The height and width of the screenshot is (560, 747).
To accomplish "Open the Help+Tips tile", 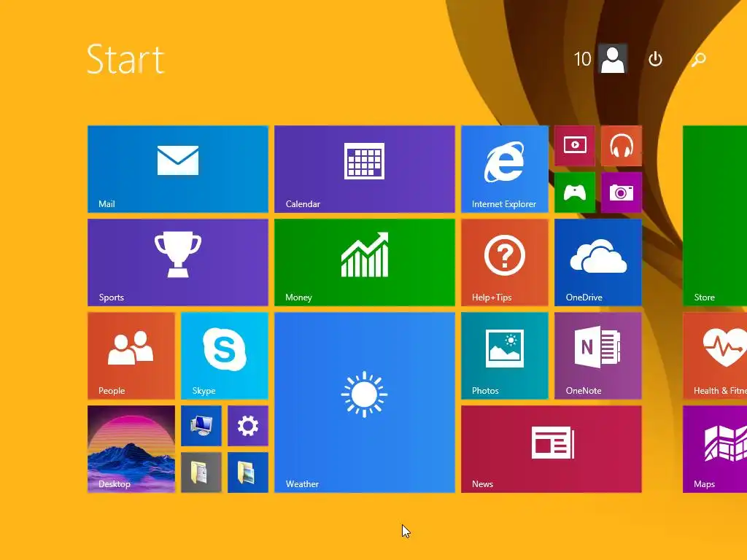I will point(505,262).
